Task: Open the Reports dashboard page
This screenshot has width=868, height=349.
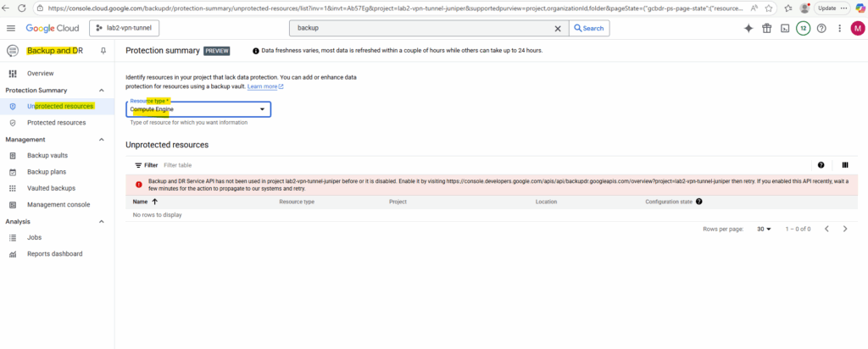Action: pos(54,254)
